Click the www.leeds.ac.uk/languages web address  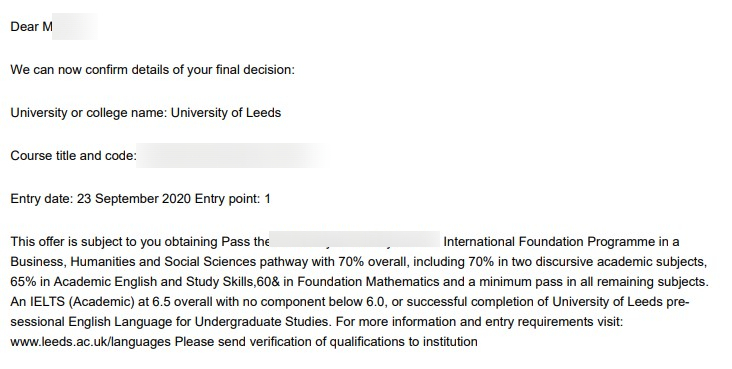point(91,342)
